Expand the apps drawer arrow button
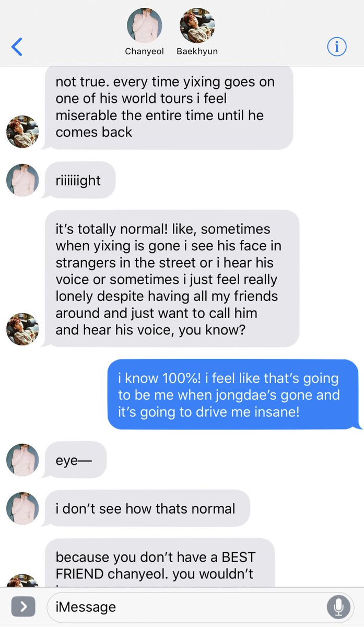 coord(23,607)
